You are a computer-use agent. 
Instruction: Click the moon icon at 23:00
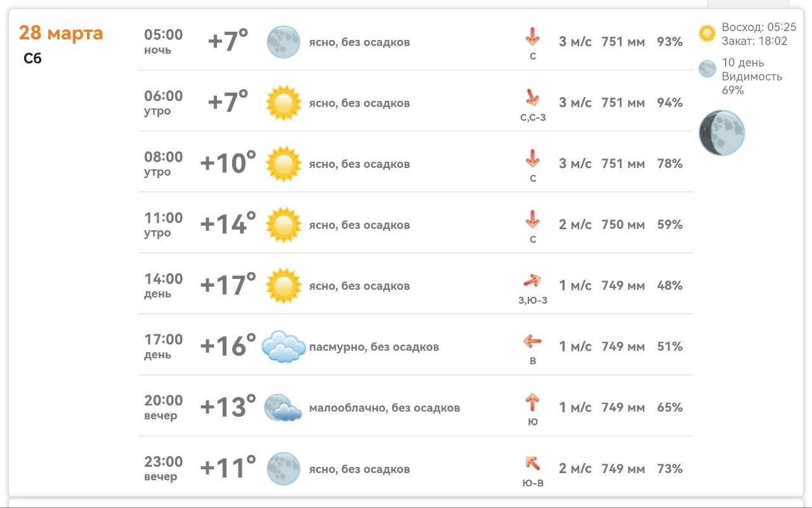click(x=283, y=469)
